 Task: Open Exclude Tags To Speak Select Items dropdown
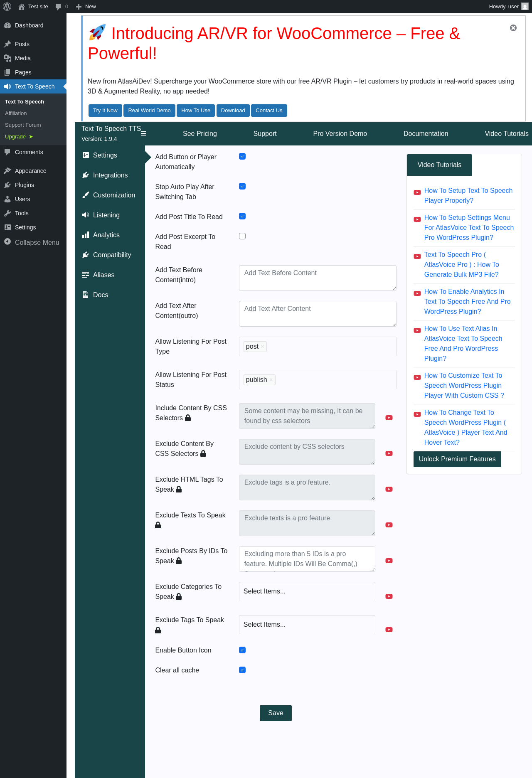pyautogui.click(x=307, y=624)
